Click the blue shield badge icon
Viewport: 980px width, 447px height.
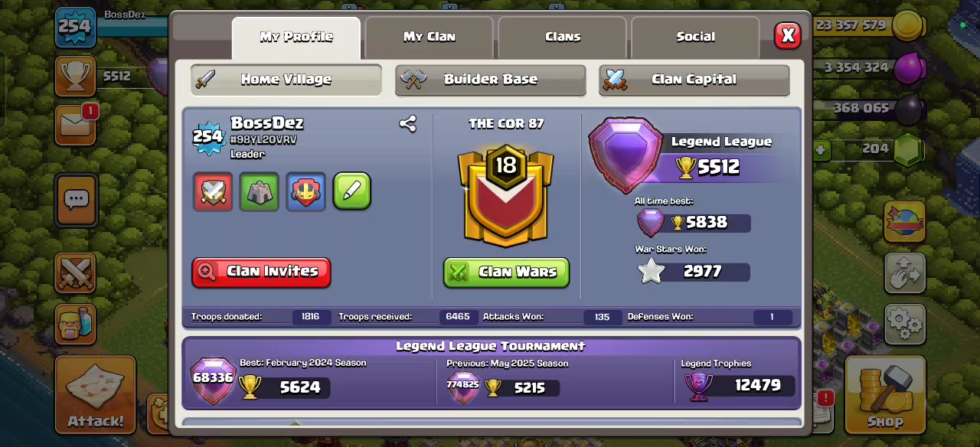click(x=305, y=191)
